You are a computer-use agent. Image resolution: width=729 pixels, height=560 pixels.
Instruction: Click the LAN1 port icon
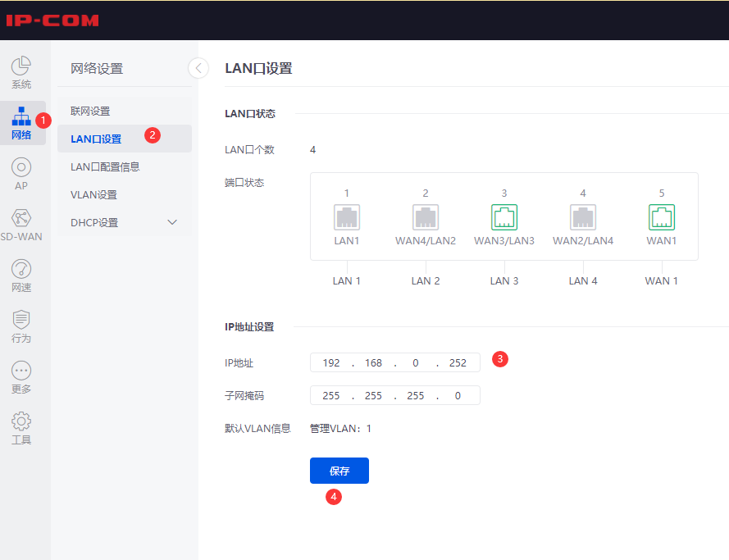(x=347, y=217)
